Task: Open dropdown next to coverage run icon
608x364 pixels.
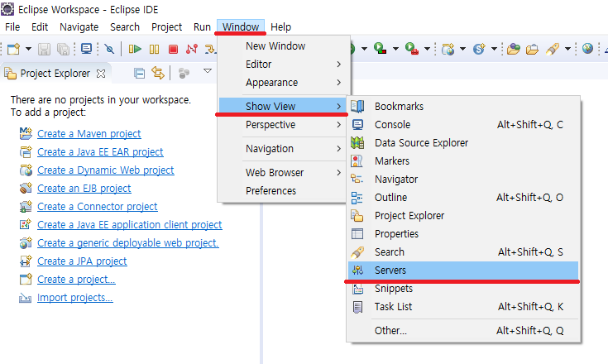Action: [x=395, y=49]
